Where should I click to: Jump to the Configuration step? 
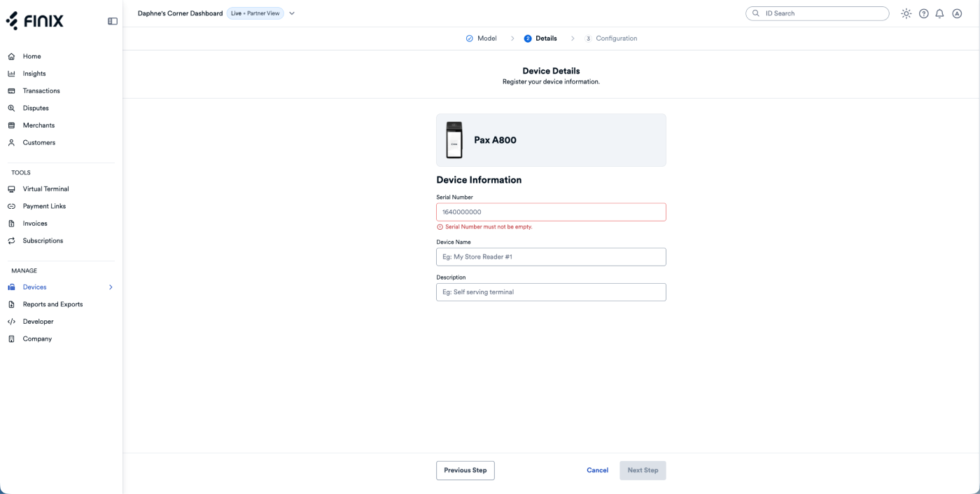click(x=611, y=39)
